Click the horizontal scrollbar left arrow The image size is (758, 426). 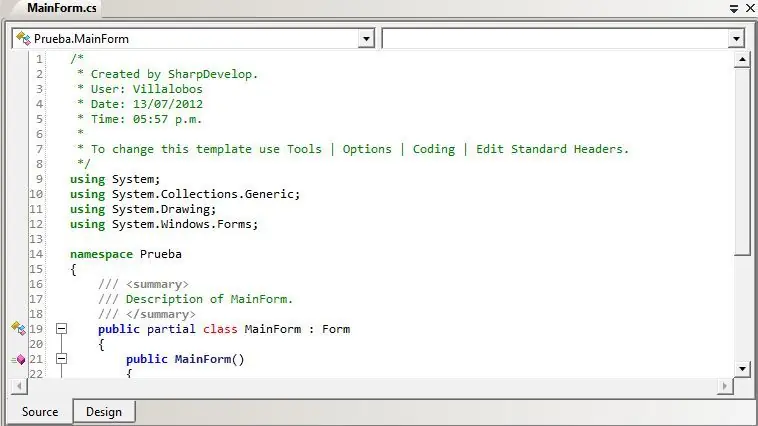[x=19, y=386]
